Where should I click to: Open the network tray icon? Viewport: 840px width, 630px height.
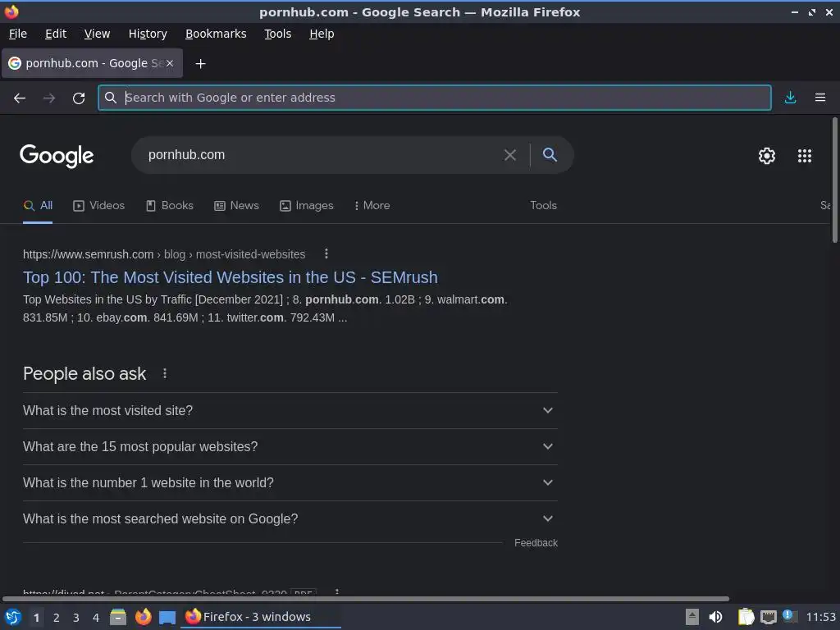click(x=768, y=617)
